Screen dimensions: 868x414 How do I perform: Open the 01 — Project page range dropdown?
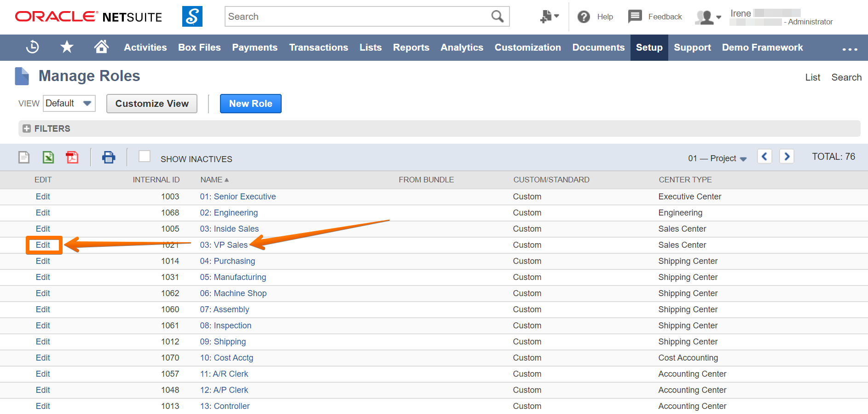pos(717,158)
